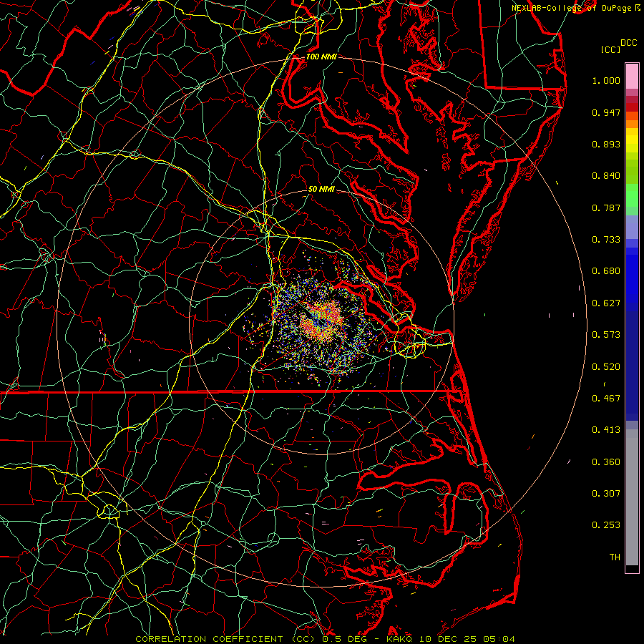Click the 0.893 scale value
The image size is (644, 644).
click(x=606, y=144)
